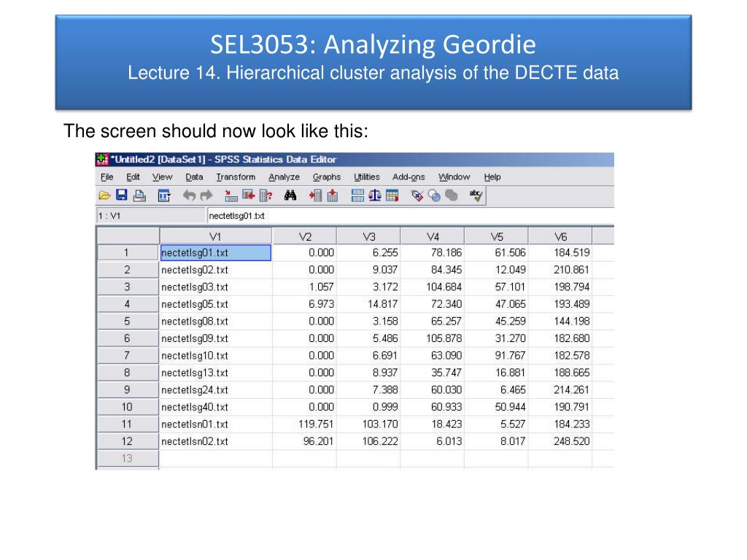
Task: Select the V3 column header
Action: click(x=368, y=237)
